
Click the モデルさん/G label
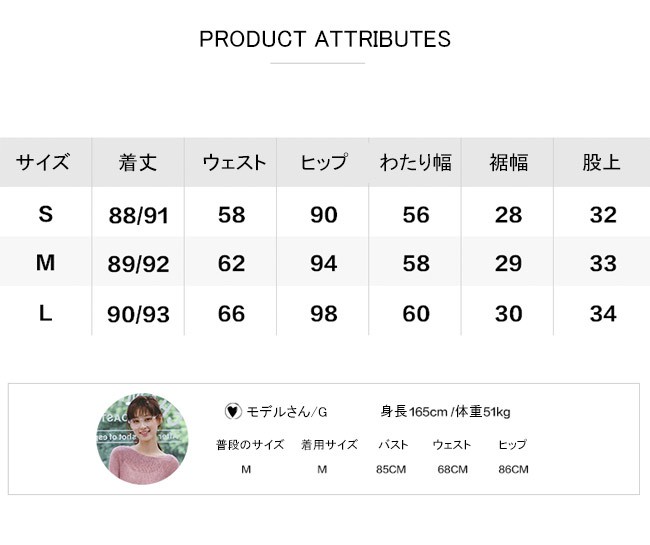pyautogui.click(x=287, y=411)
